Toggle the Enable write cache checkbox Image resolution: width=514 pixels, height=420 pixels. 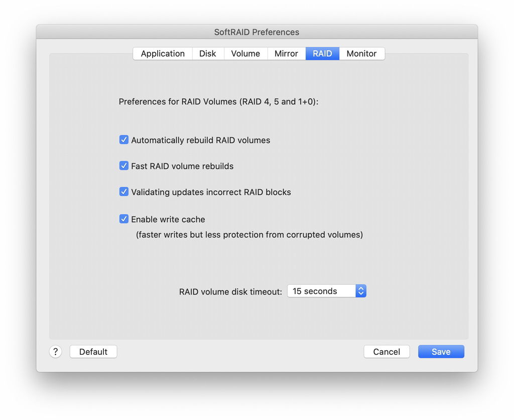click(x=124, y=218)
